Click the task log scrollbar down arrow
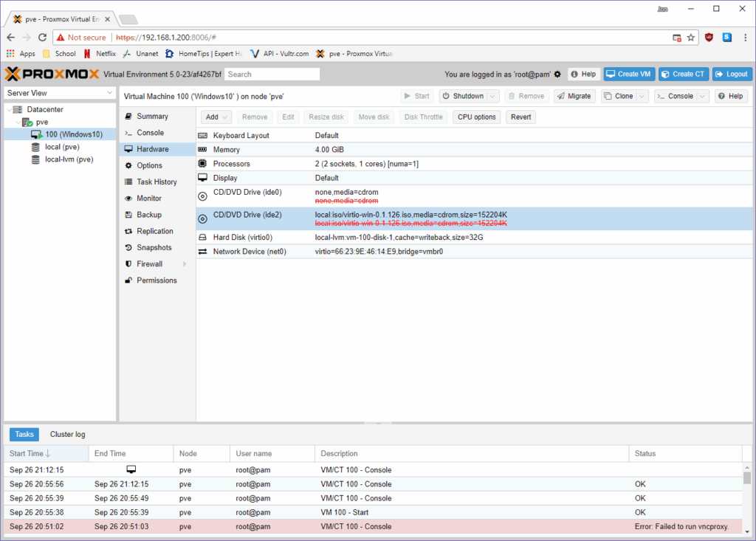This screenshot has width=756, height=541. point(747,531)
